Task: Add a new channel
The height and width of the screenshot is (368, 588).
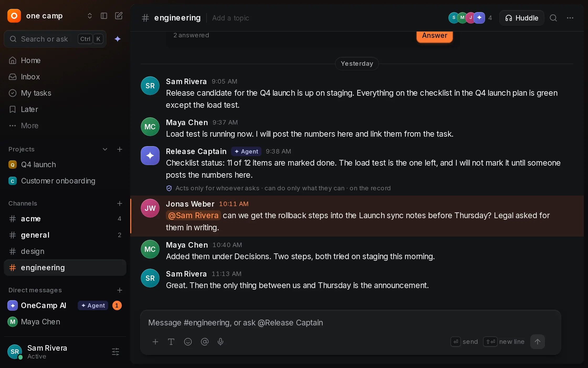Action: click(x=120, y=203)
